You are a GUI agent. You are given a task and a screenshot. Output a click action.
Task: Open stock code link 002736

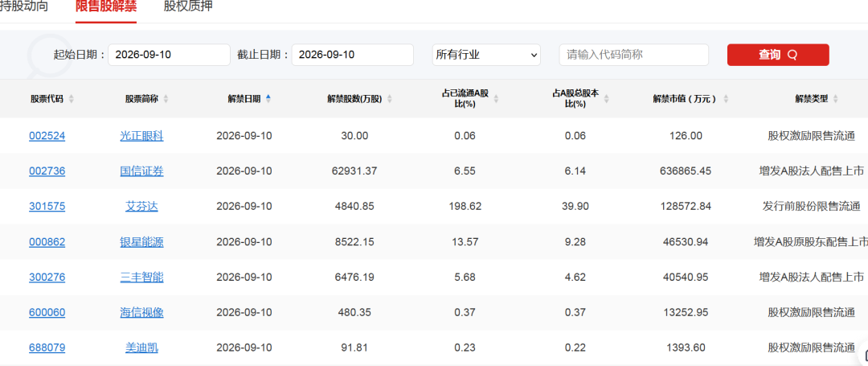(x=47, y=171)
